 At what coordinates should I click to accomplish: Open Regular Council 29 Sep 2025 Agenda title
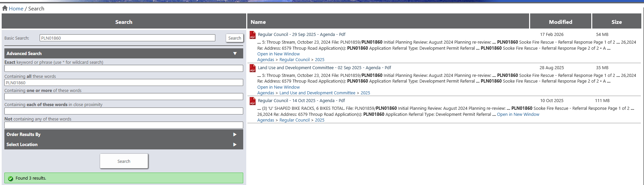(301, 34)
